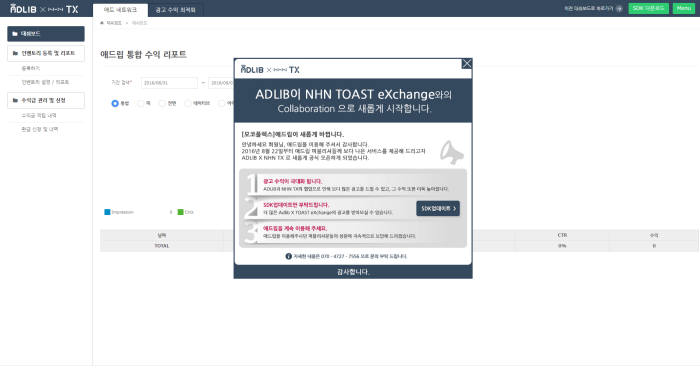Click the red heading of popup item 2
This screenshot has height=369, width=700.
(x=296, y=205)
